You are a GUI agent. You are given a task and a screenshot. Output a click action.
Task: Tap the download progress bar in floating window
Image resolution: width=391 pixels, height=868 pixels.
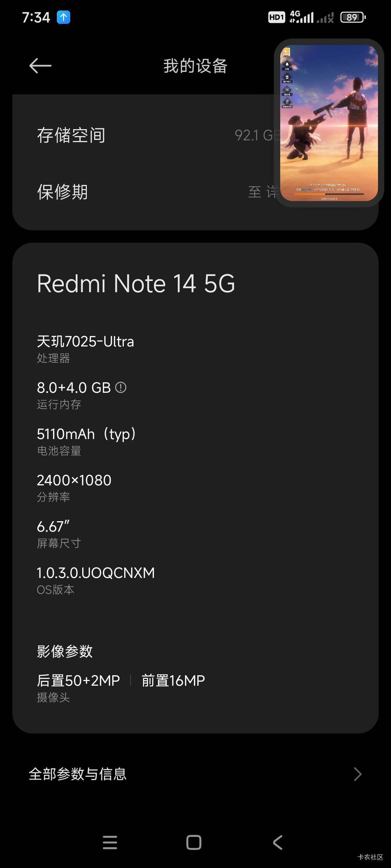[x=329, y=194]
